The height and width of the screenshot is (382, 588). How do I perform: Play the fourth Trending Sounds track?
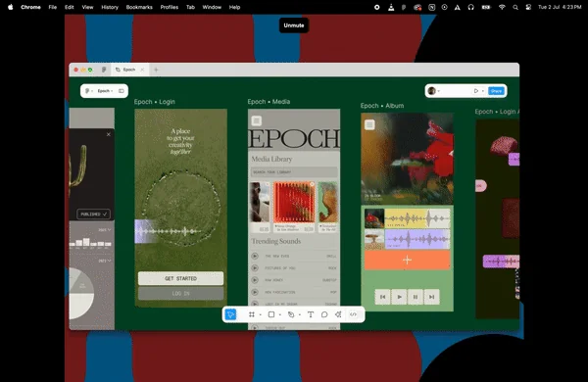pos(255,292)
